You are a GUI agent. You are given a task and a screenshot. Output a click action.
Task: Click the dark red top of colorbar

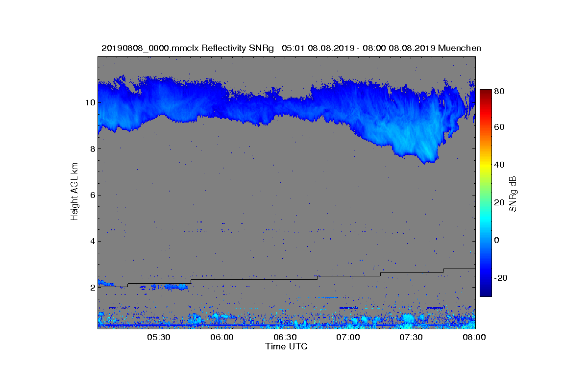pos(486,93)
